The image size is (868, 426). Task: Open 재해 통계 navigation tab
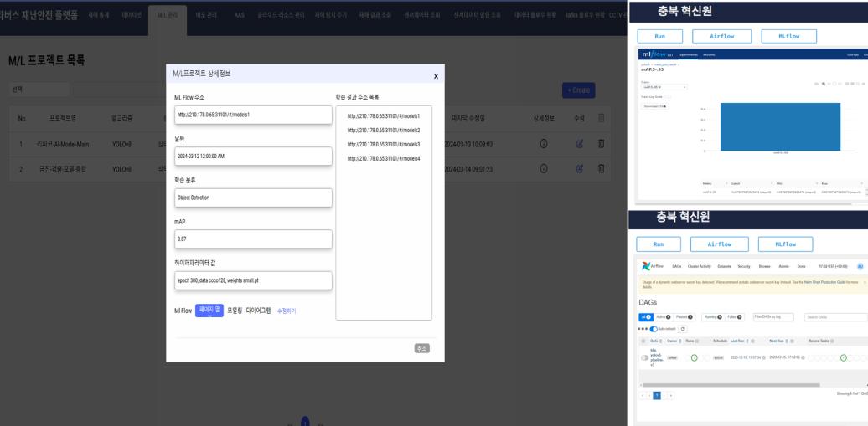(x=97, y=16)
